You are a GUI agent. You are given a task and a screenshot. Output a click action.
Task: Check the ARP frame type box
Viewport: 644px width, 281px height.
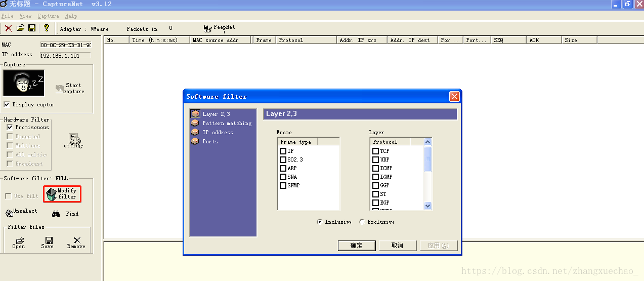tap(283, 168)
